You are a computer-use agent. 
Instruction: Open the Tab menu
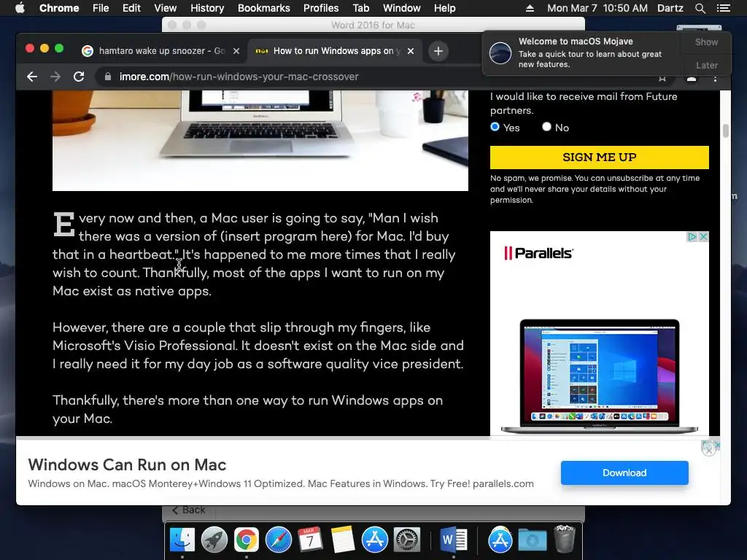click(x=361, y=8)
